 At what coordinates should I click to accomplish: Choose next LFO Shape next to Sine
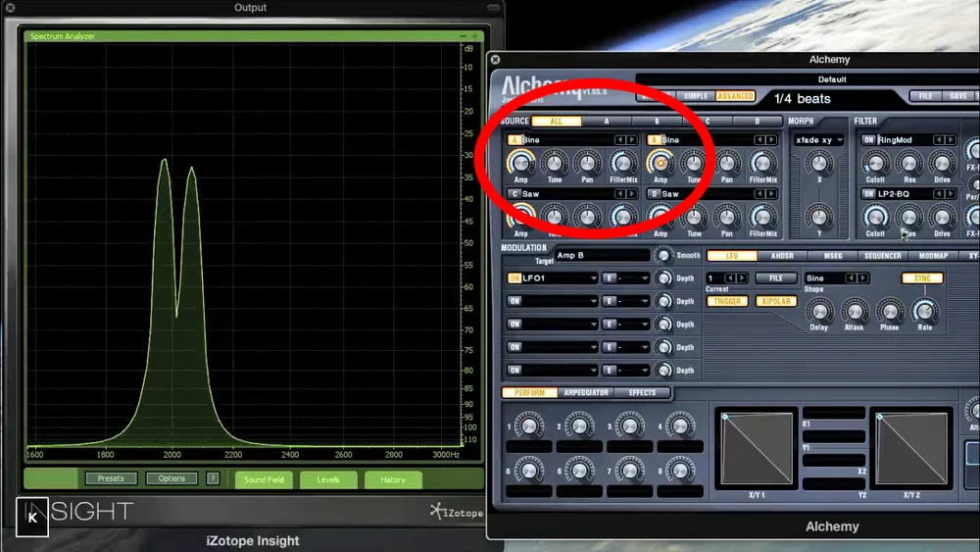click(x=862, y=278)
